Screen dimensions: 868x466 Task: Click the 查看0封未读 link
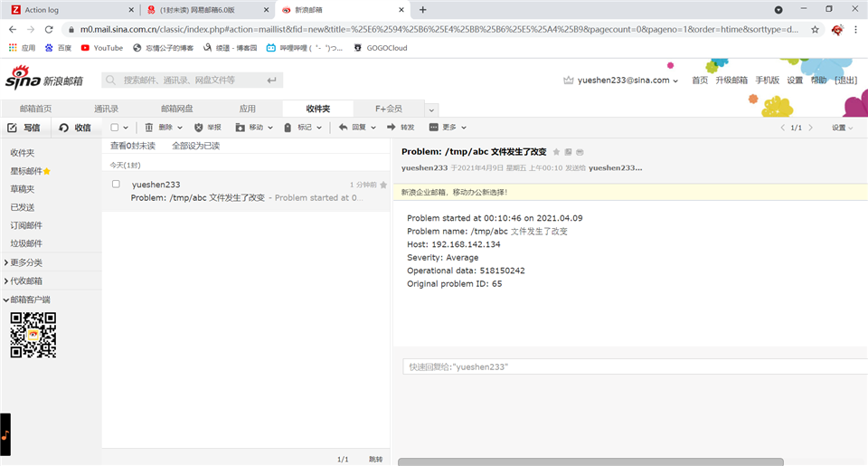[x=132, y=146]
